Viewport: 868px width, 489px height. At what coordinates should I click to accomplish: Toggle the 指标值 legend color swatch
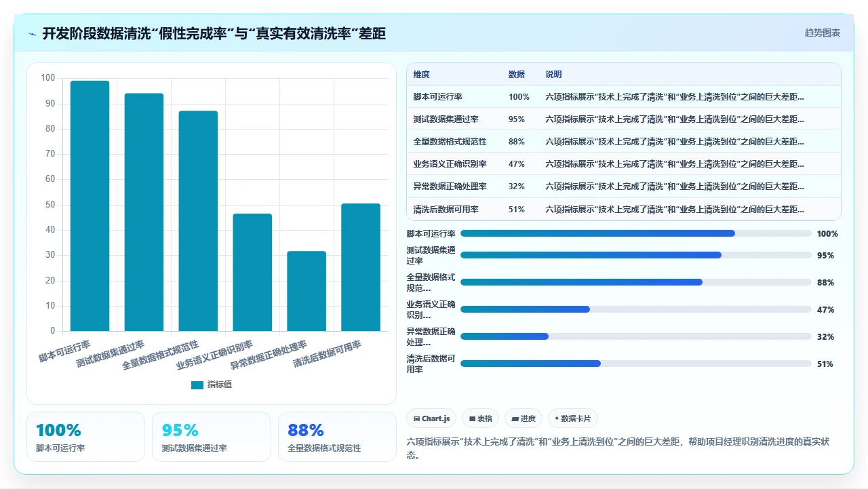pos(197,385)
